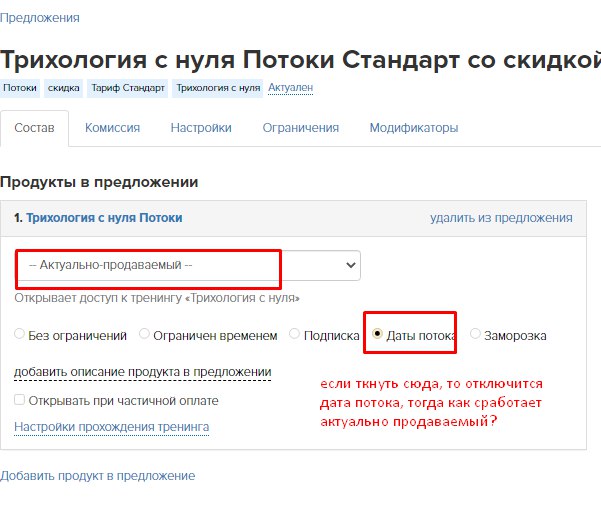Select the Подписка radio button
Viewport: 601px width, 514px height.
(x=294, y=334)
